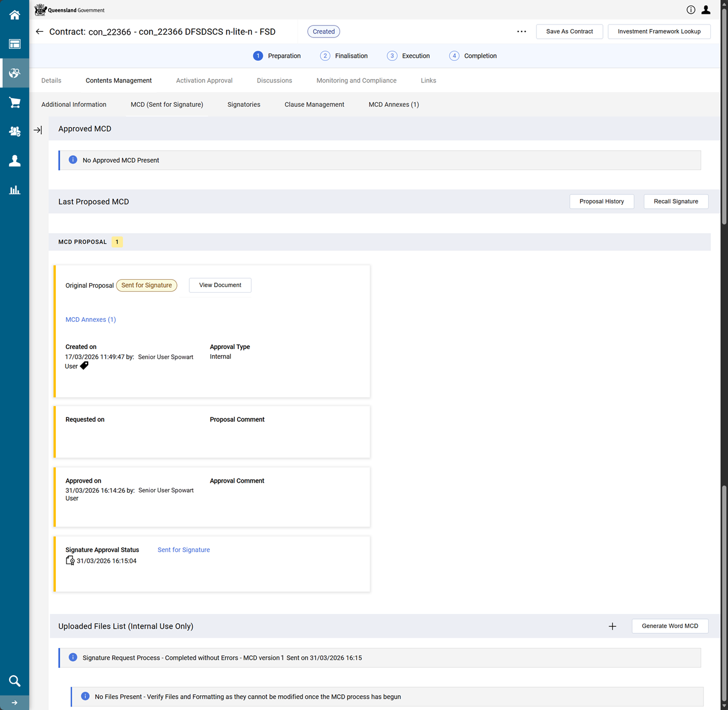Screen dimensions: 728x710
Task: Expand the sidebar with bottom arrow
Action: tap(15, 703)
